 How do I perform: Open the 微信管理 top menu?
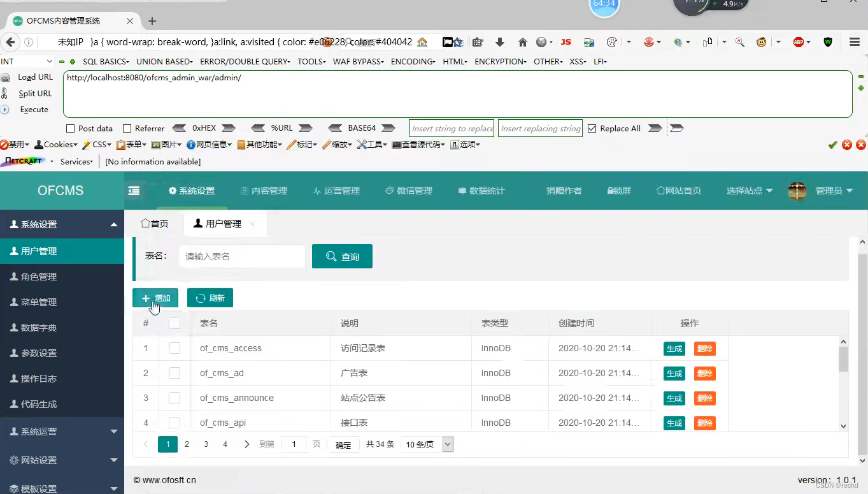(409, 191)
